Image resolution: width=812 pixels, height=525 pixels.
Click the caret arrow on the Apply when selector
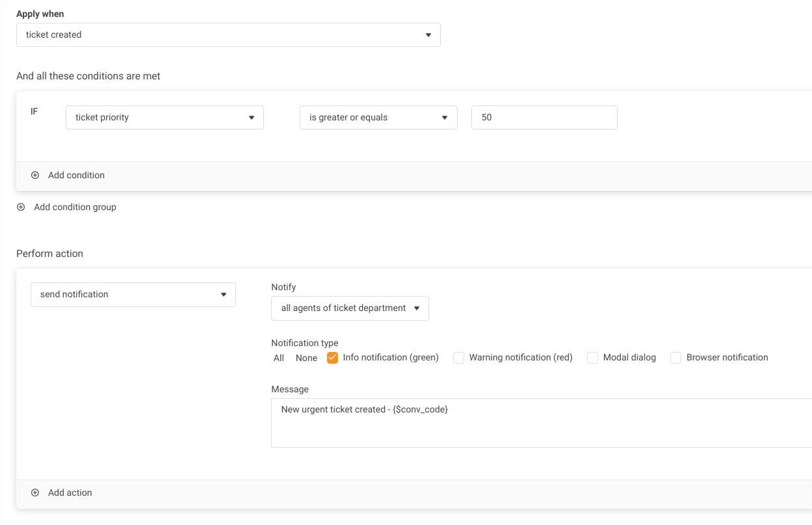428,35
